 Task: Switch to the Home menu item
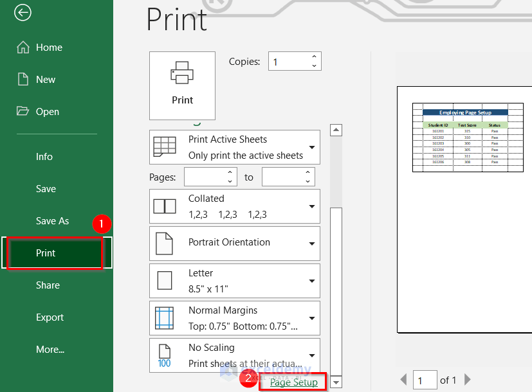(x=50, y=47)
